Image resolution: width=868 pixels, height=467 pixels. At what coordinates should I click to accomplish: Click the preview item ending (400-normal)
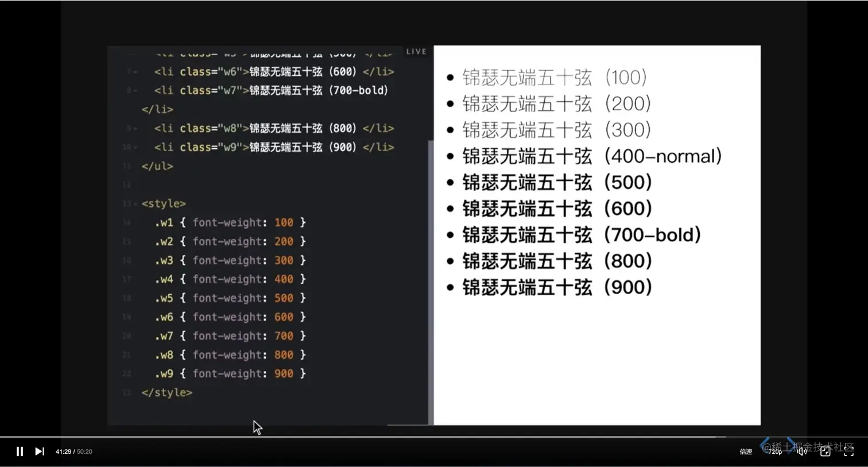tap(592, 156)
